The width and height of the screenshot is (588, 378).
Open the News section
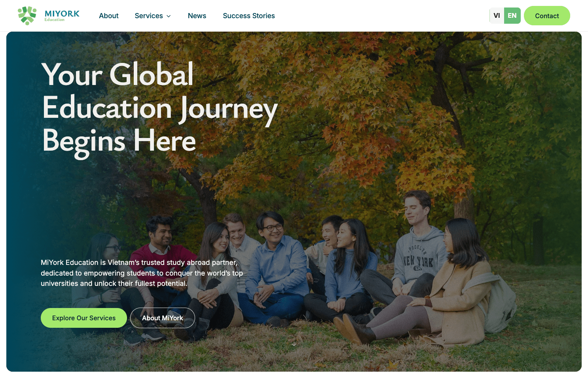coord(197,16)
